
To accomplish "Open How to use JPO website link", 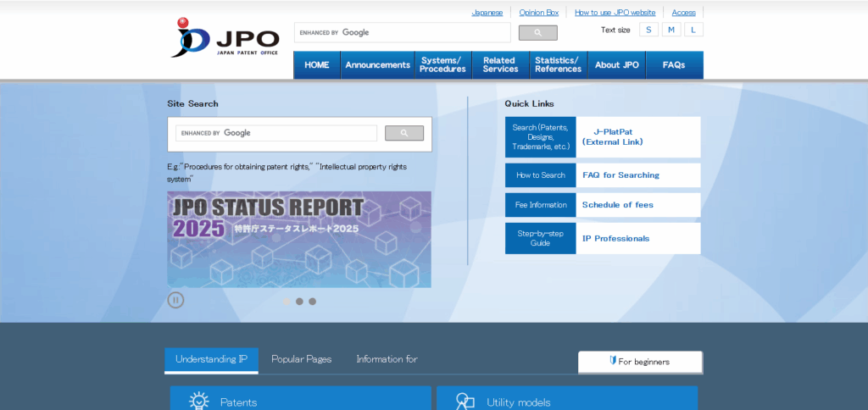I will (x=615, y=12).
